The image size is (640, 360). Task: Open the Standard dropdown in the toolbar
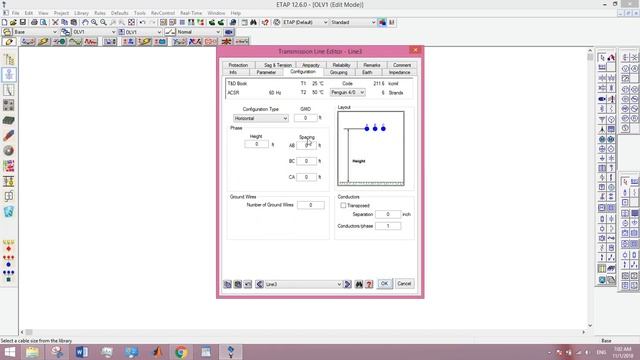(x=353, y=22)
